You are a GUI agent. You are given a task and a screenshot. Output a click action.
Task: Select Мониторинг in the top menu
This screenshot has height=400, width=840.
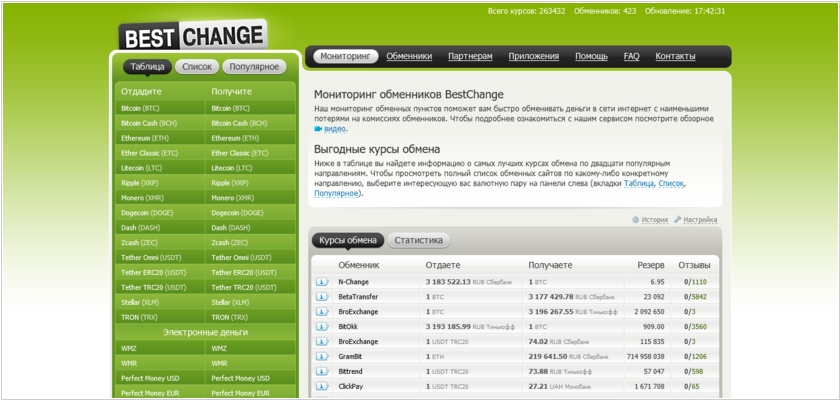click(346, 56)
